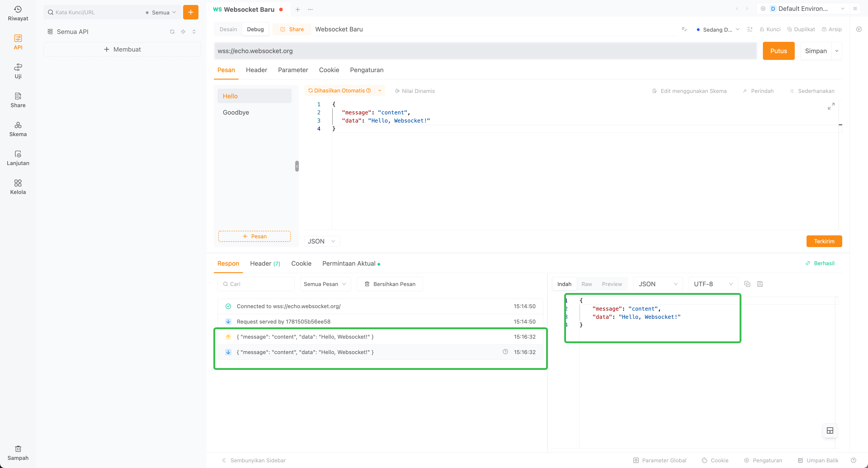Open the Kelola management section
Viewport: 868px width, 468px height.
tap(18, 187)
